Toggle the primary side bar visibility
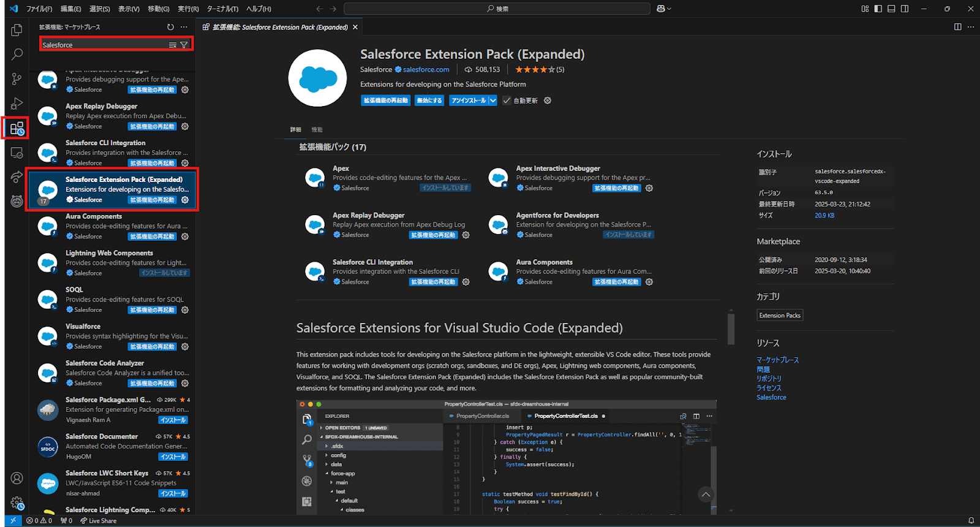 [878, 9]
